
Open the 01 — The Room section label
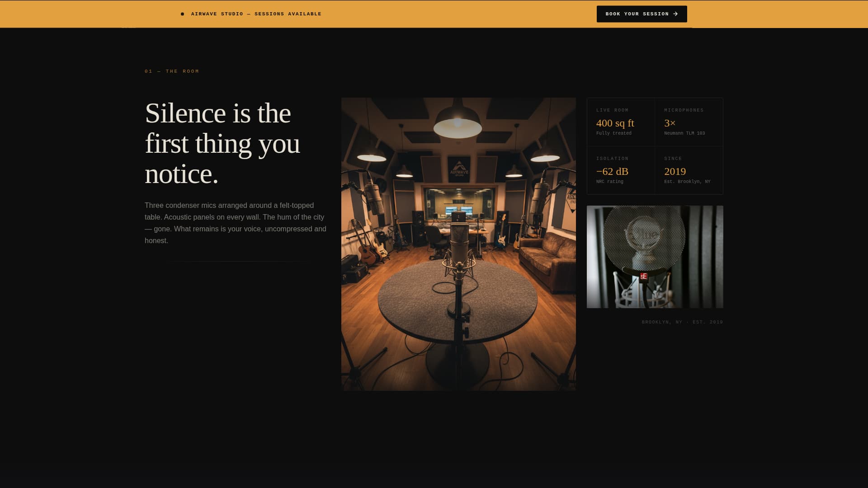pyautogui.click(x=171, y=71)
